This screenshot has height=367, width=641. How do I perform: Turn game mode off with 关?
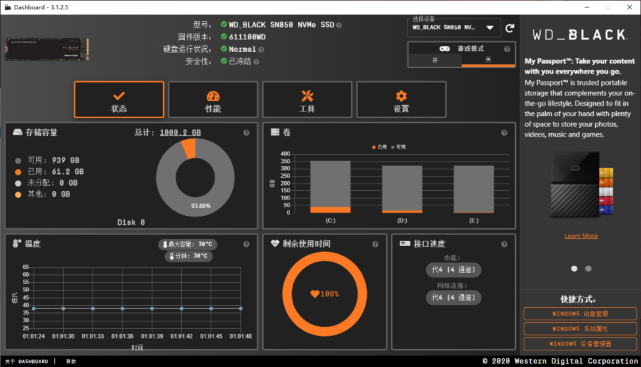coord(488,60)
